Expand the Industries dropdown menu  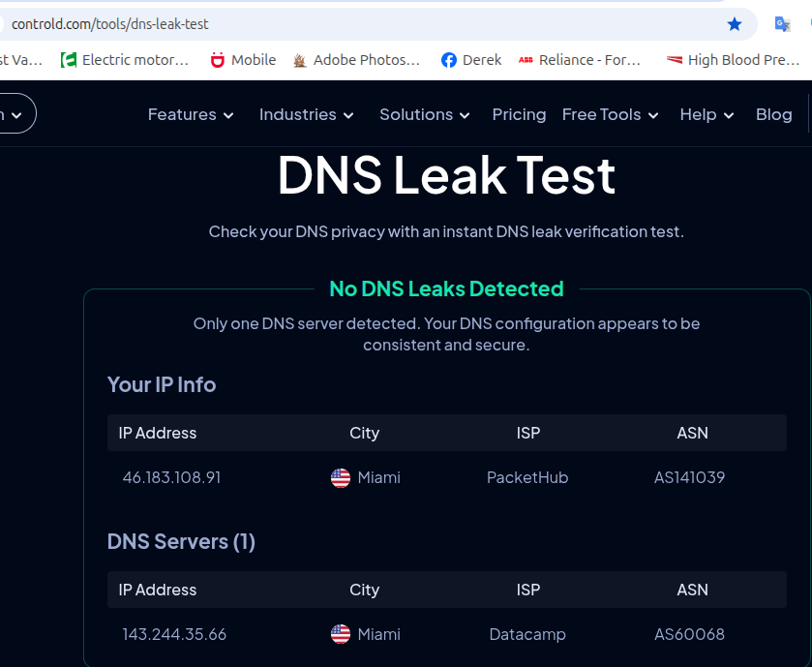(306, 114)
